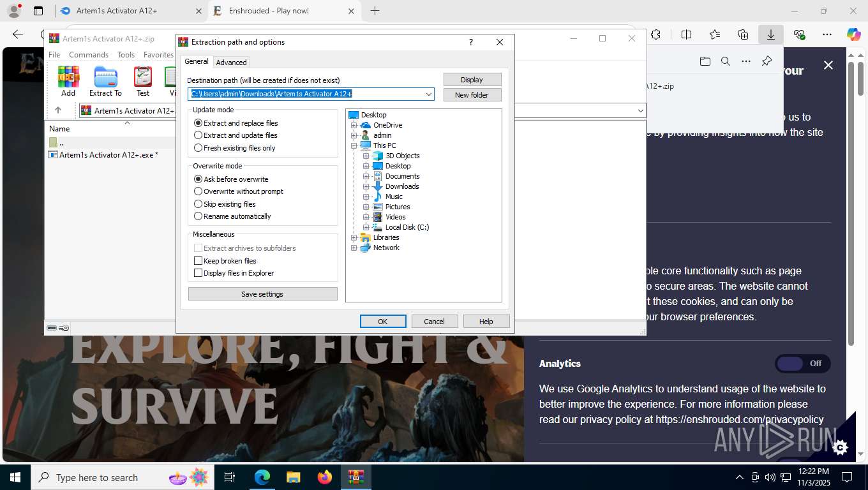Open the WinRAR Favorites menu

[x=158, y=55]
